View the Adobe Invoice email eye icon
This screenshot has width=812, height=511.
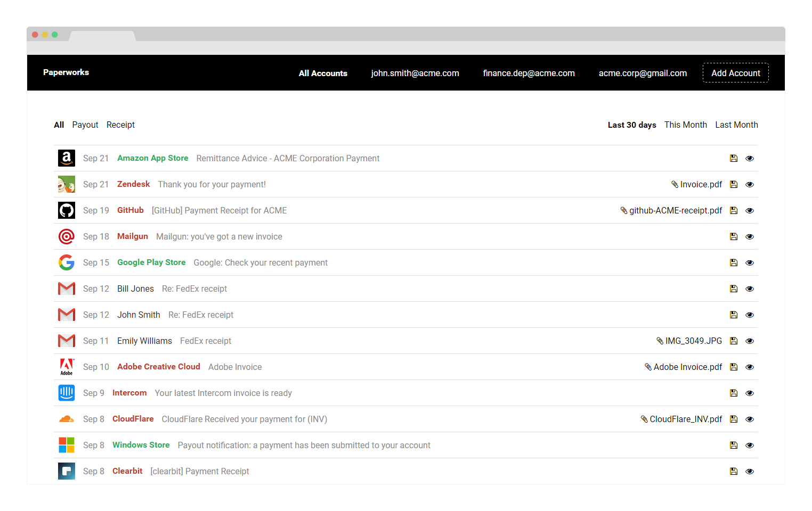750,367
